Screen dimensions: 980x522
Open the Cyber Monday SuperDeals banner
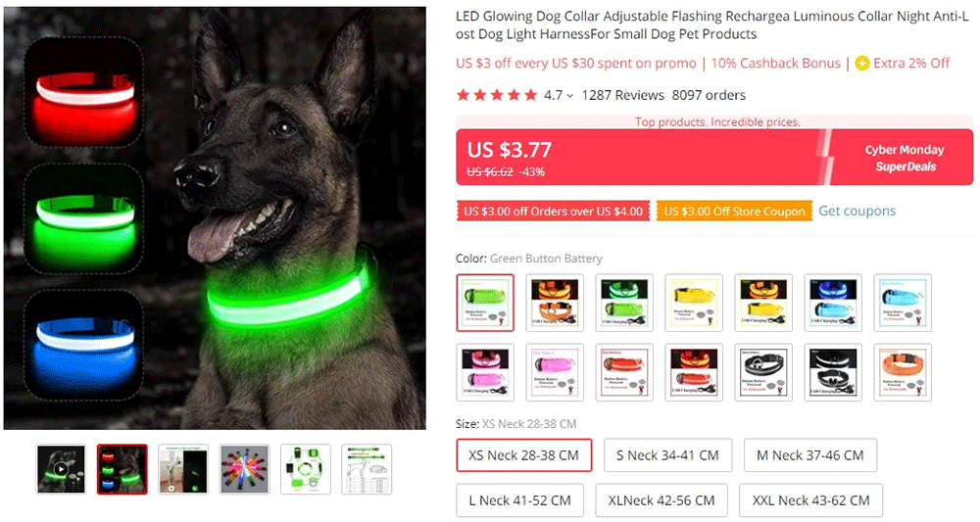pyautogui.click(x=904, y=158)
